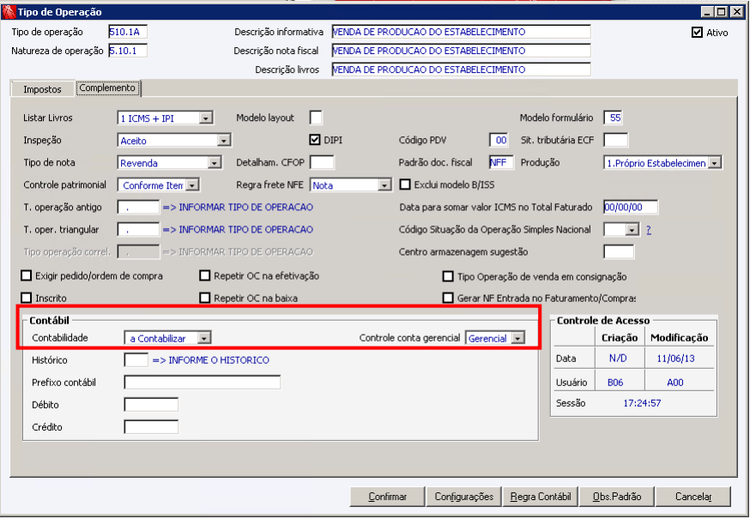
Task: Click the Natureza de operação field
Action: (x=128, y=51)
